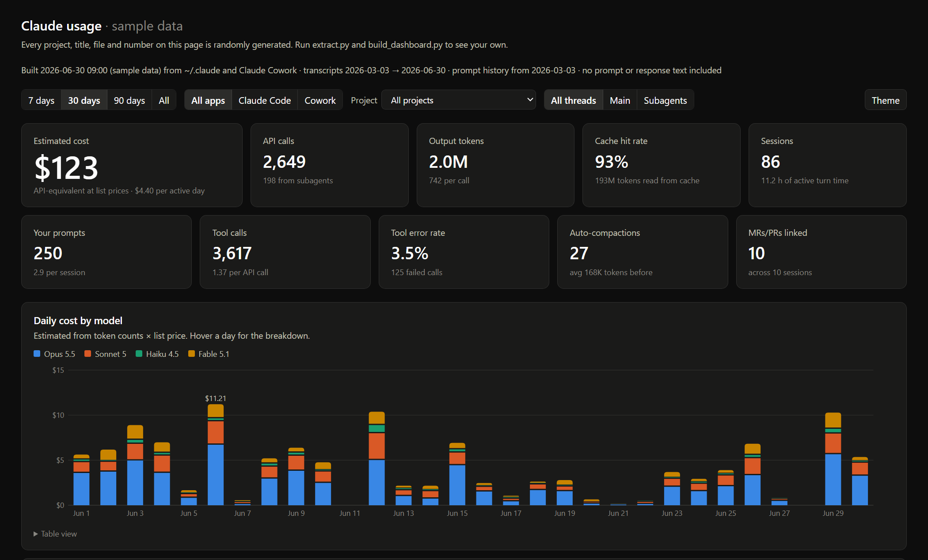Click the Project filter label
928x560 pixels.
[x=364, y=100]
